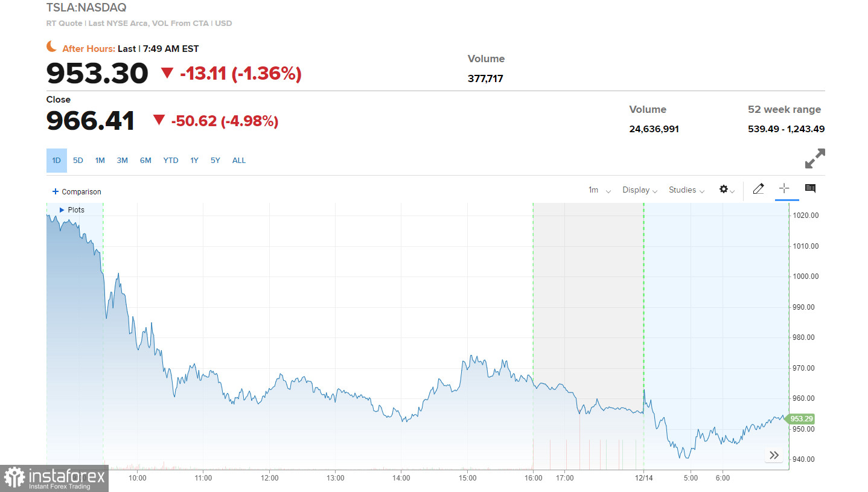The height and width of the screenshot is (492, 868).
Task: Select the ALL time range tab
Action: pyautogui.click(x=239, y=161)
